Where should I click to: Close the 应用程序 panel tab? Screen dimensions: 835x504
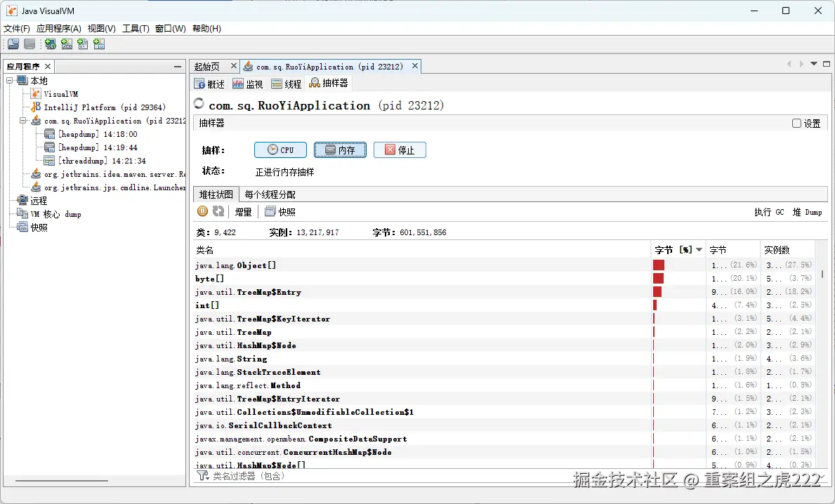point(47,66)
